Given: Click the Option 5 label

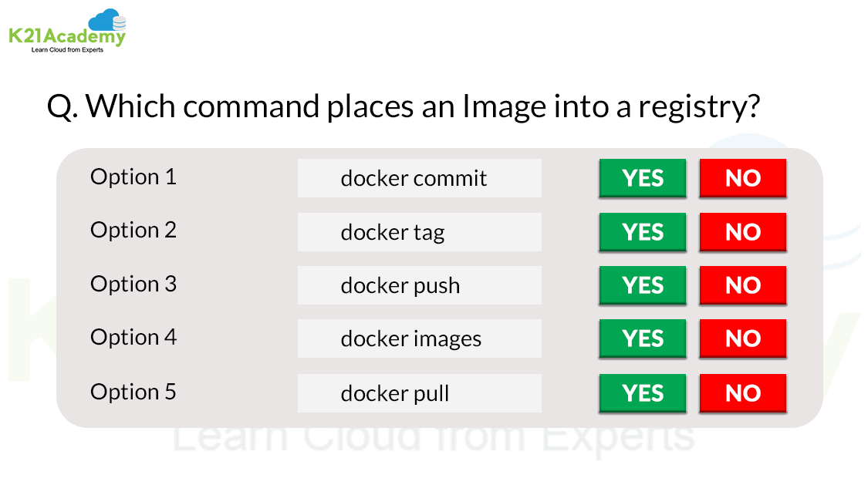Looking at the screenshot, I should tap(133, 392).
